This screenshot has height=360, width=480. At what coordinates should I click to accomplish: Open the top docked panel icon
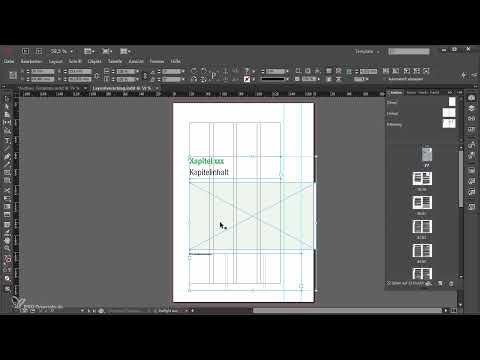coord(471,98)
